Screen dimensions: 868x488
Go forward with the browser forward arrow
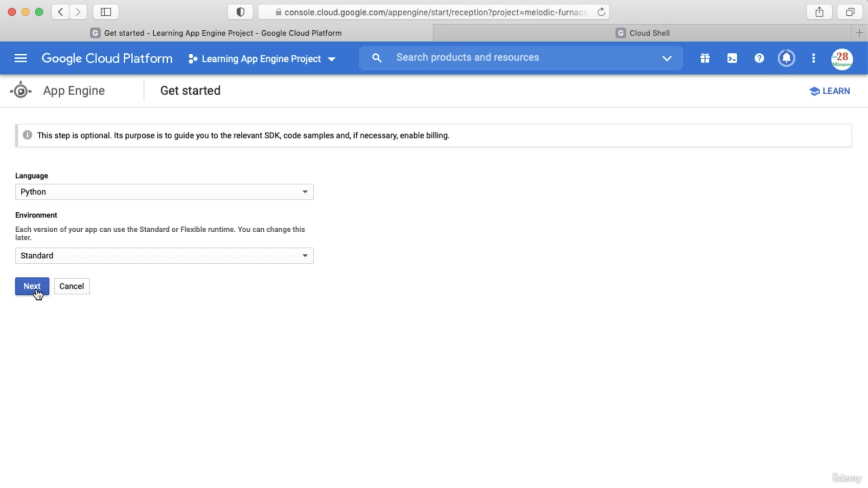[78, 12]
